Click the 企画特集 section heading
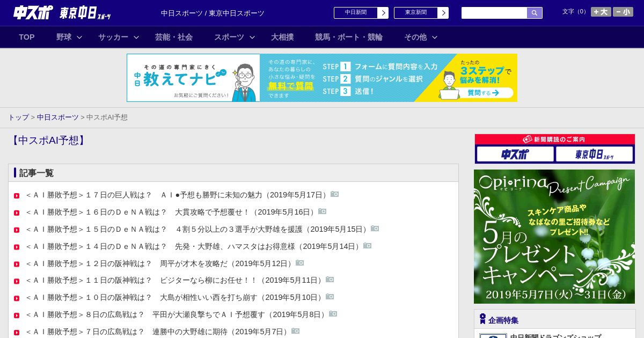Screen dimensions: 644x338 tap(503, 320)
